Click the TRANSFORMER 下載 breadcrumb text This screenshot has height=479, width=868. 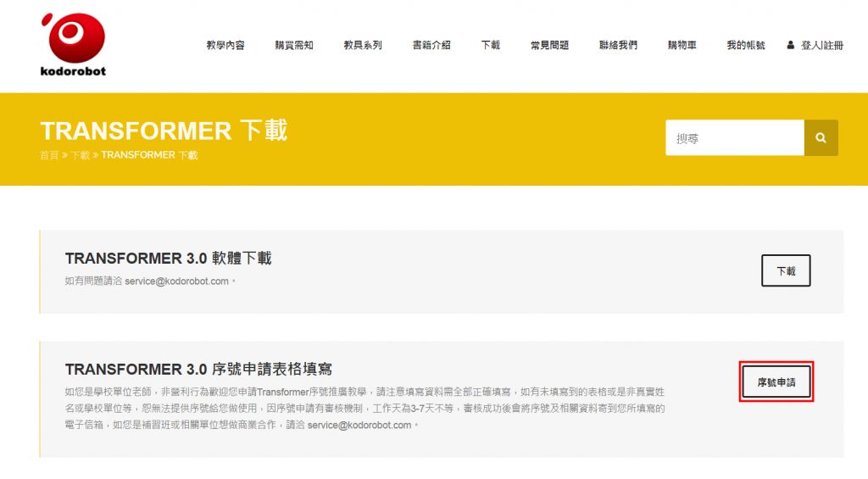pyautogui.click(x=149, y=155)
